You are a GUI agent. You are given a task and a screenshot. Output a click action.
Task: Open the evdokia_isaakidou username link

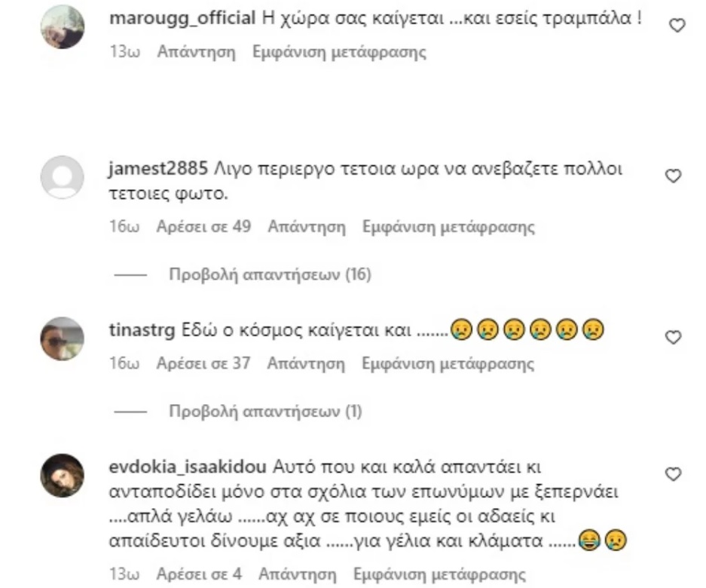point(188,467)
